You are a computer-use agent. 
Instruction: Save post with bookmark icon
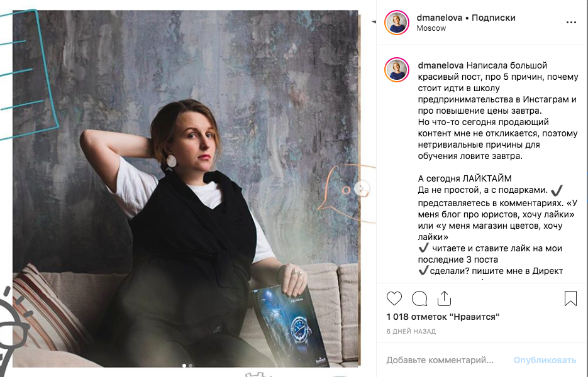(570, 298)
